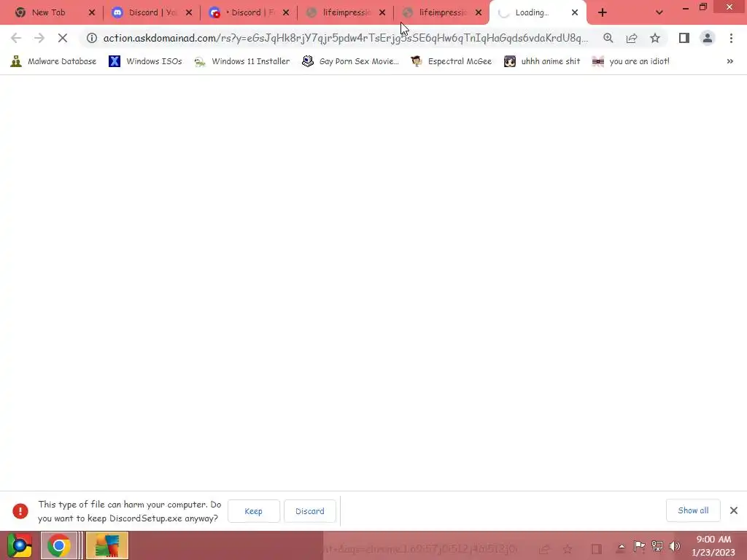747x560 pixels.
Task: Open the AVG antivirus taskbar icon
Action: coord(107,545)
